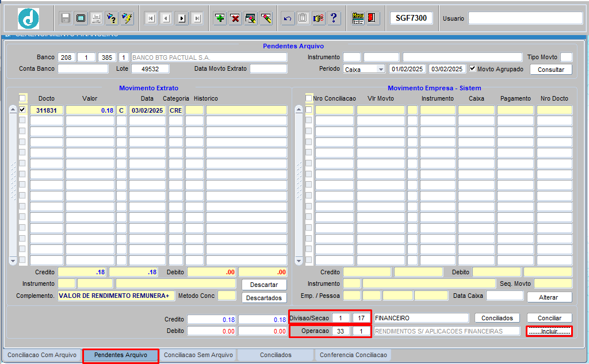This screenshot has height=364, width=589.
Task: Uncheck row checkbox for Docto 311831
Action: [x=22, y=110]
